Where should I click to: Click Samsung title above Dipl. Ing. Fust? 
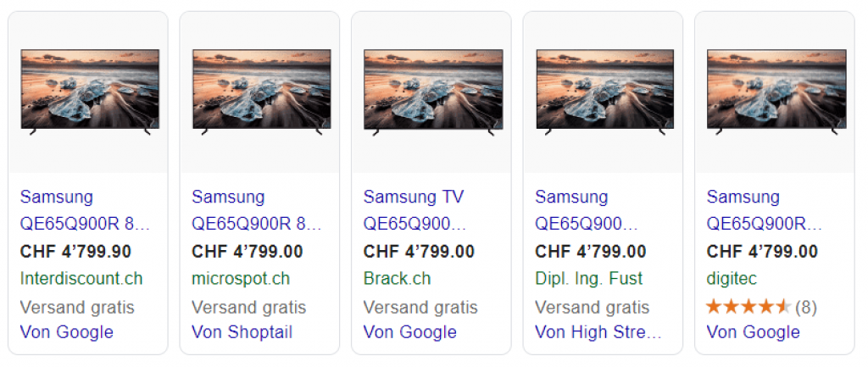coord(586,211)
